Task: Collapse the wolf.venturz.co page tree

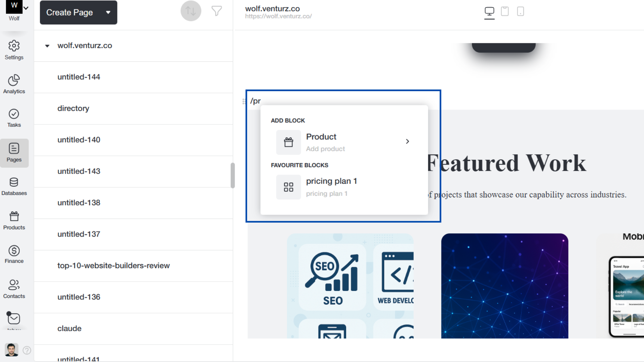Action: (x=47, y=46)
